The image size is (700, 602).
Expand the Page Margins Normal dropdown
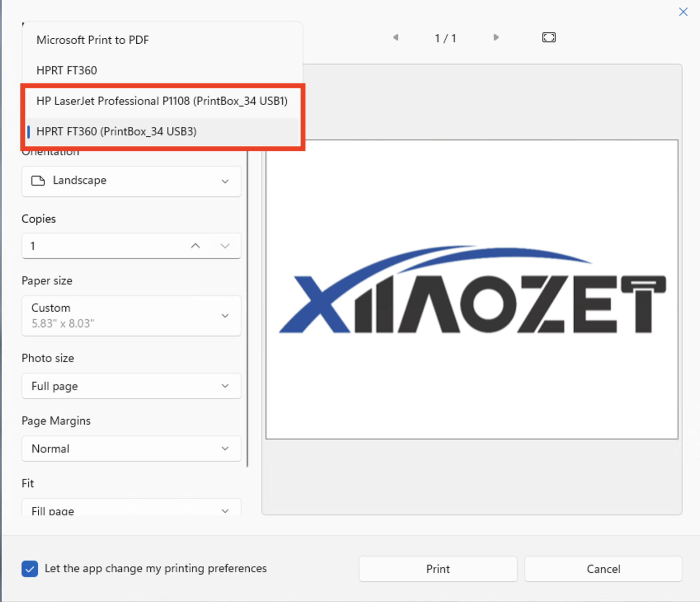(131, 448)
